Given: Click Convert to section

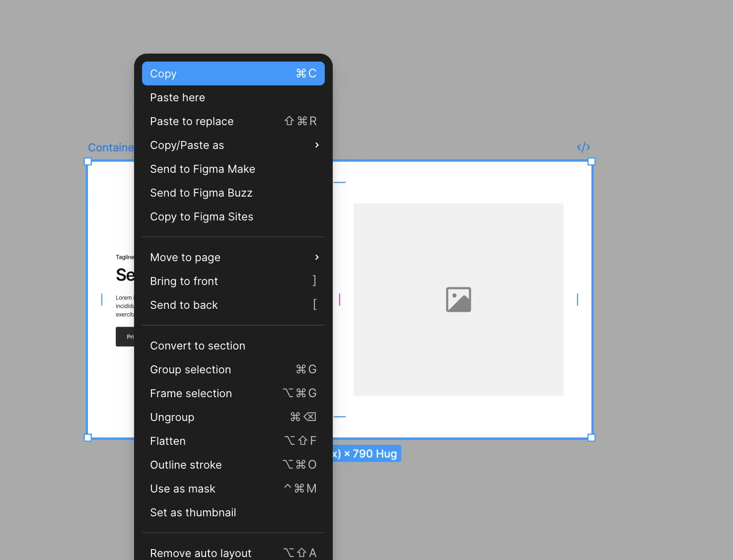Looking at the screenshot, I should pos(233,346).
